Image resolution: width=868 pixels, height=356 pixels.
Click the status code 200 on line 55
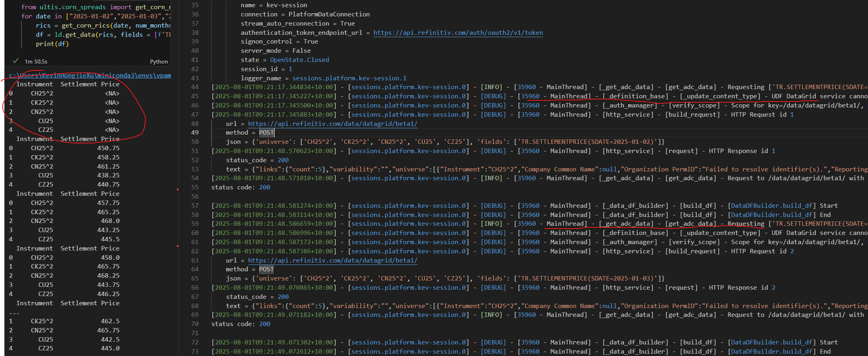[x=264, y=187]
